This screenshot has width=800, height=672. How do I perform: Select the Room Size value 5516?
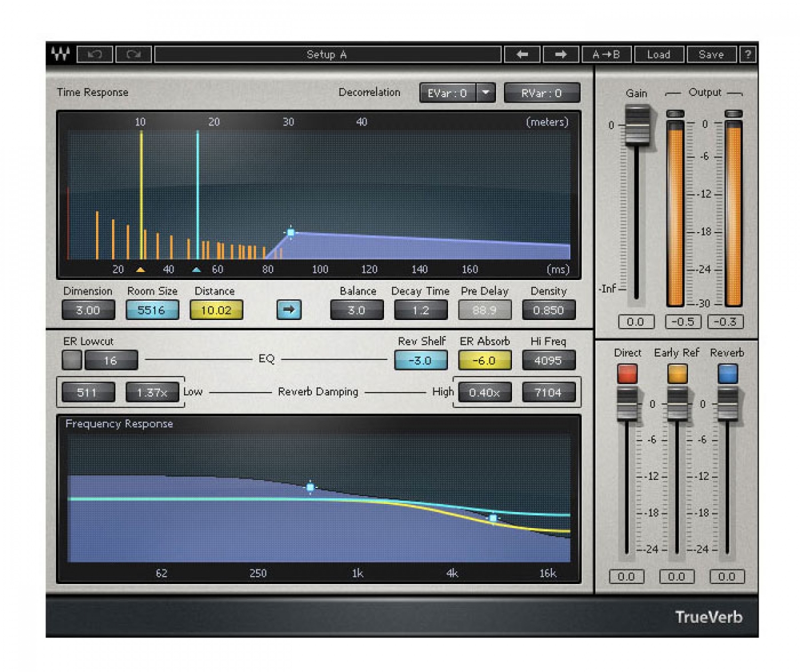click(x=152, y=310)
